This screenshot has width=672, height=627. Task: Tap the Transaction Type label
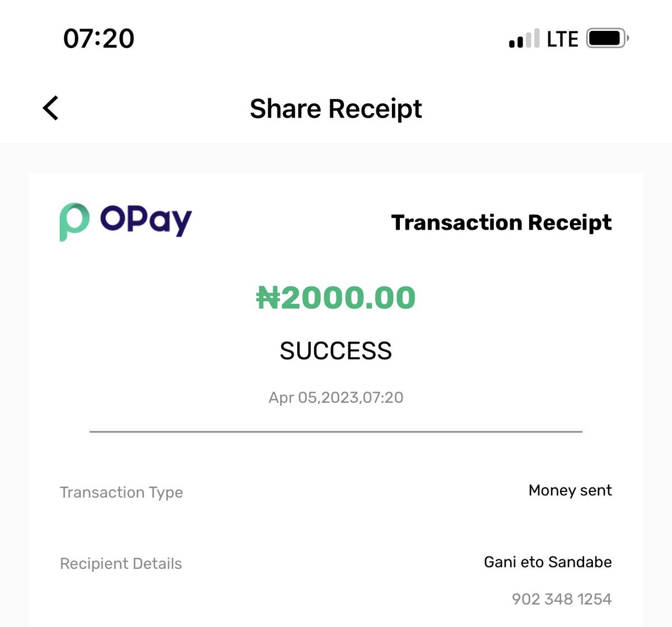(122, 493)
